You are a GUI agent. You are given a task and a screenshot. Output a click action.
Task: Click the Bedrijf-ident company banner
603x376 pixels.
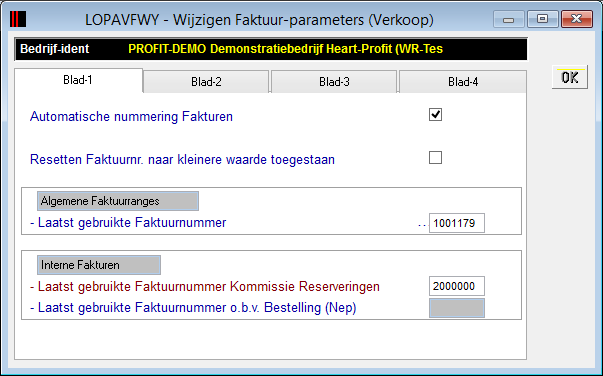pos(271,49)
